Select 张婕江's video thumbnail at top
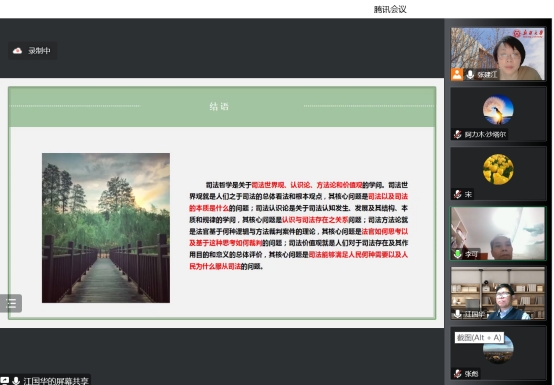Image resolution: width=554 pixels, height=385 pixels. tap(497, 54)
